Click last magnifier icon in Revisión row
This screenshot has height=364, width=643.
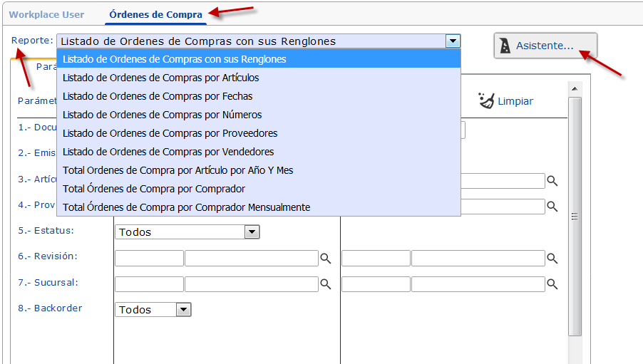tap(552, 258)
